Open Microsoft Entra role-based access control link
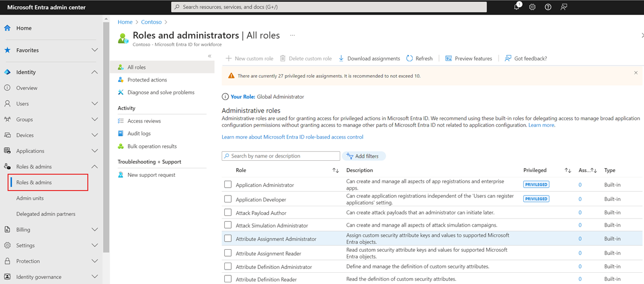The image size is (644, 284). pos(292,137)
